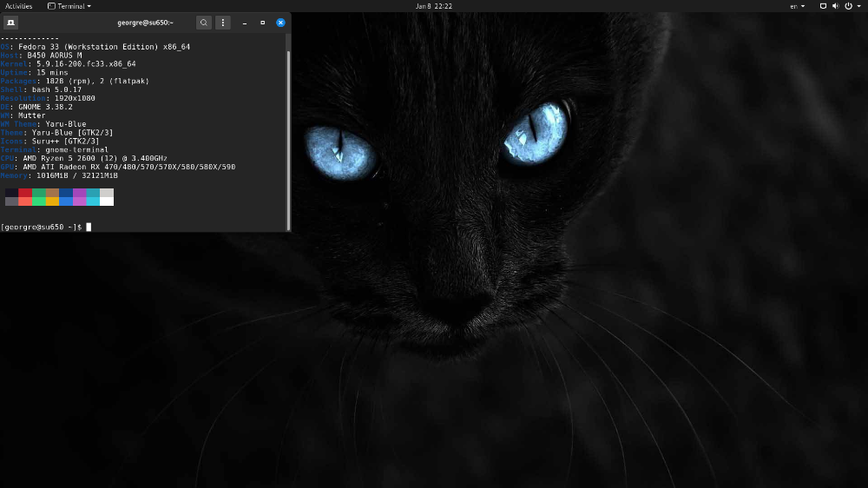Open the Terminal app menu in the top bar
The height and width of the screenshot is (488, 868).
[x=69, y=6]
